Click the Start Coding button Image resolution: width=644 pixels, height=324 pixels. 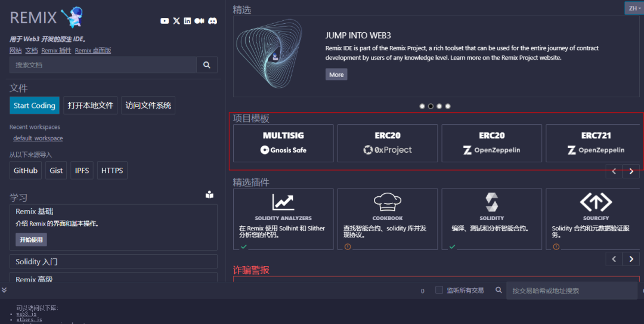35,106
